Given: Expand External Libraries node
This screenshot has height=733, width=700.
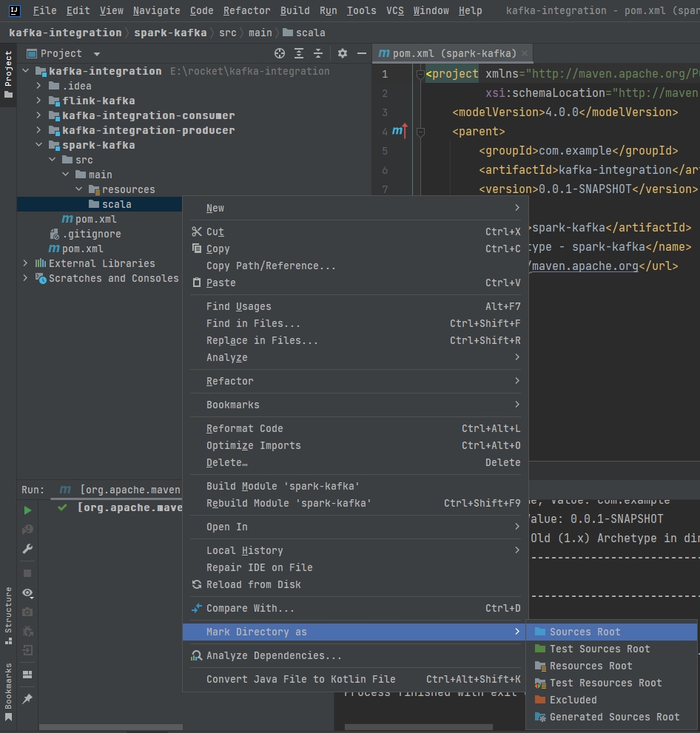Looking at the screenshot, I should (x=26, y=263).
